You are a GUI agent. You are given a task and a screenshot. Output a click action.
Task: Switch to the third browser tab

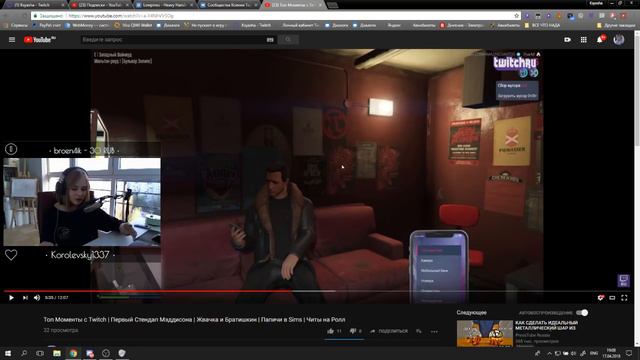(164, 5)
